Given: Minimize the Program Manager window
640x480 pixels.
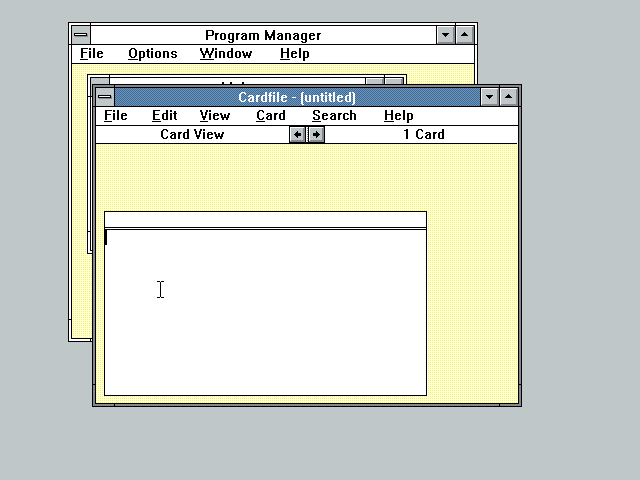Looking at the screenshot, I should pyautogui.click(x=445, y=35).
